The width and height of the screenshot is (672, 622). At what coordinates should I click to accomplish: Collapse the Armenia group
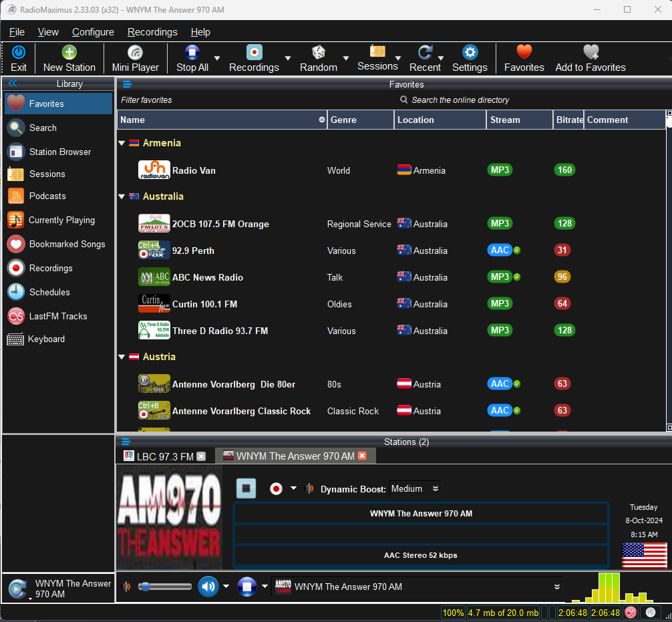point(122,143)
